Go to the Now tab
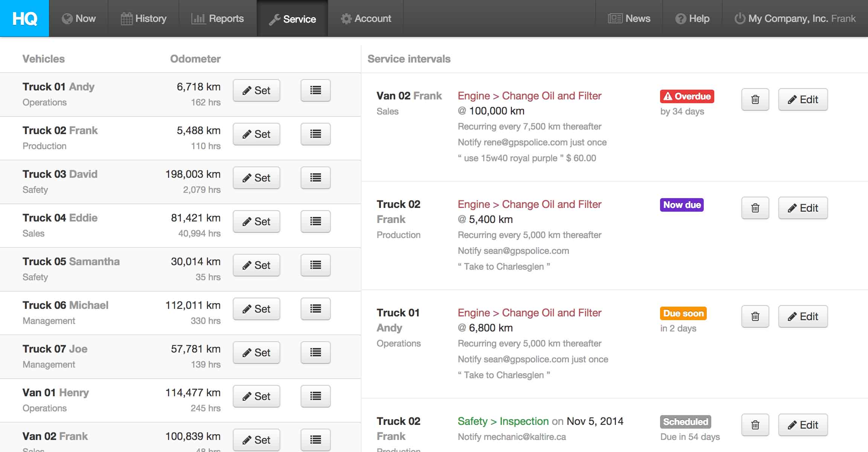This screenshot has width=868, height=452. tap(79, 18)
